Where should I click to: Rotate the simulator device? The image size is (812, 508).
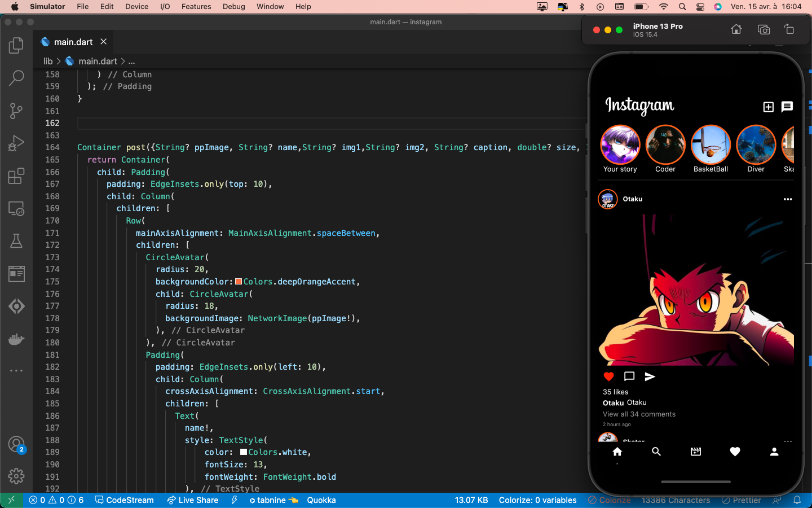789,29
